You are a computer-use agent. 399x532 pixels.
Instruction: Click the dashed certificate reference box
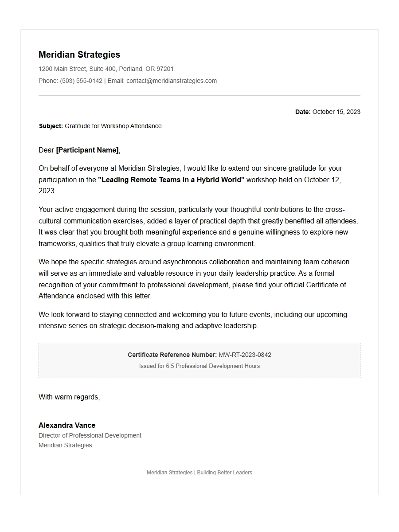[x=199, y=360]
